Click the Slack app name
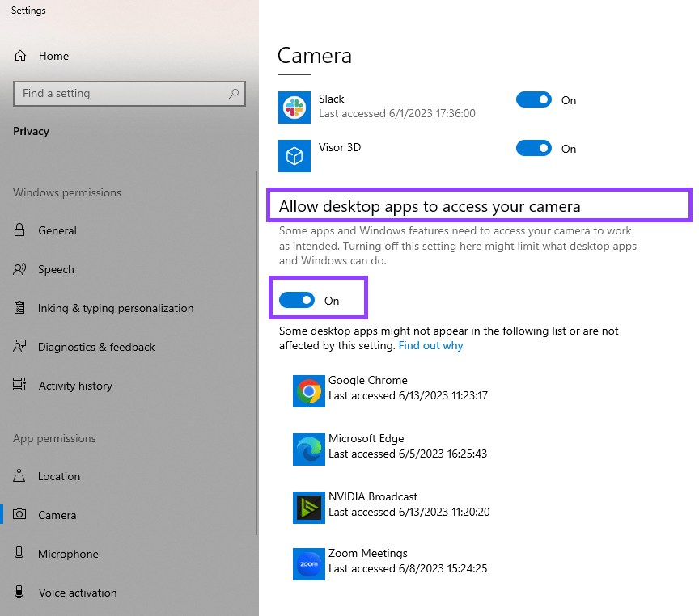This screenshot has height=616, width=699. point(331,99)
